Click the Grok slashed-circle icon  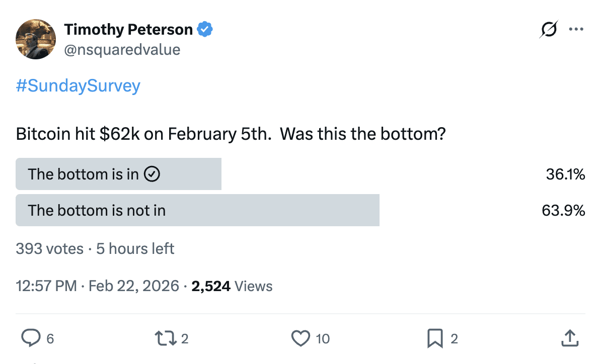pos(548,30)
